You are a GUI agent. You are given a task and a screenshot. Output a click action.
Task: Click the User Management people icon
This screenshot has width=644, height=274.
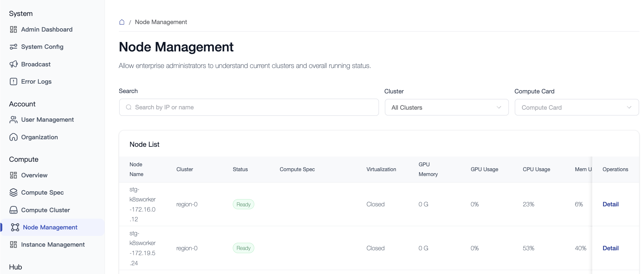[x=13, y=120]
